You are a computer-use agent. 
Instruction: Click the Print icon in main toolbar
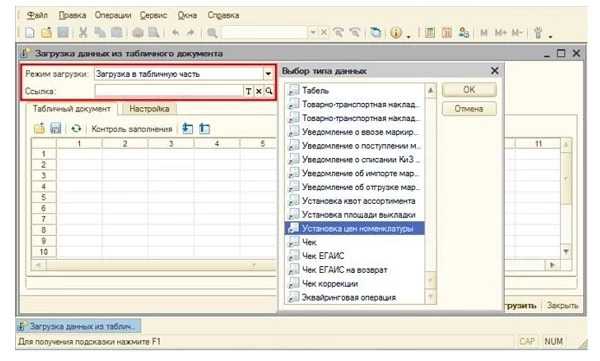pyautogui.click(x=138, y=33)
